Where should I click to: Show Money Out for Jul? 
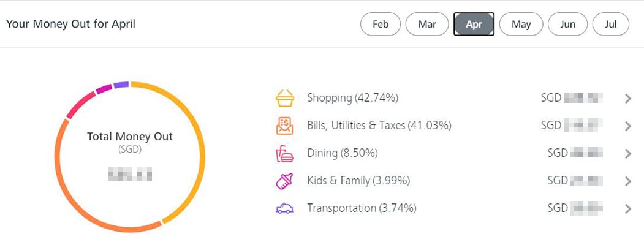610,25
